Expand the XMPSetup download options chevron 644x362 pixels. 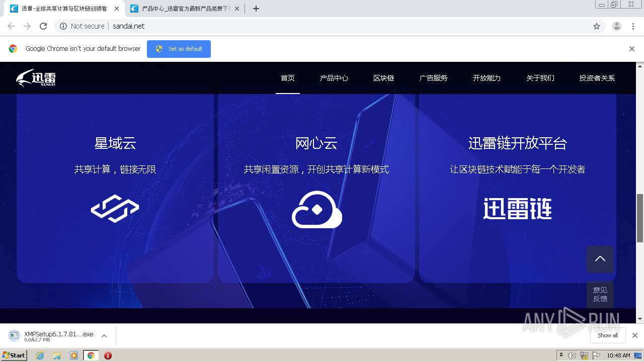click(x=104, y=336)
